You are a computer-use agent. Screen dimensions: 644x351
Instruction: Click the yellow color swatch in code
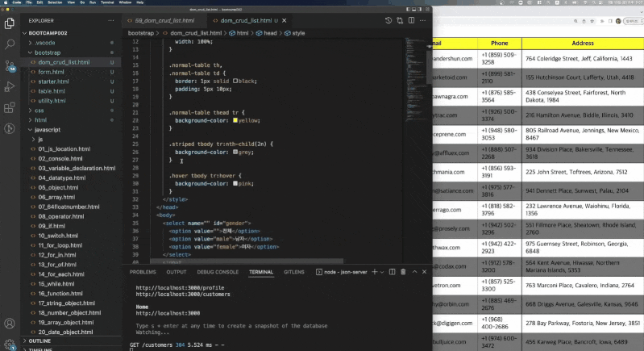235,119
